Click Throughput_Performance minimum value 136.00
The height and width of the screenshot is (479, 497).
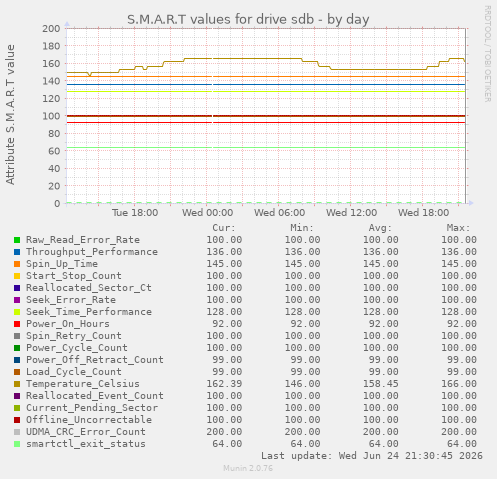tap(302, 252)
